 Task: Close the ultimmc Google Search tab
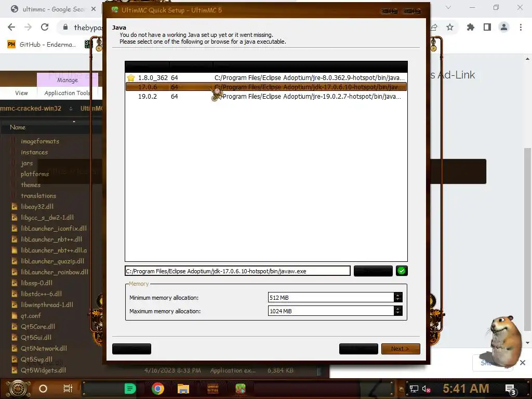click(94, 9)
